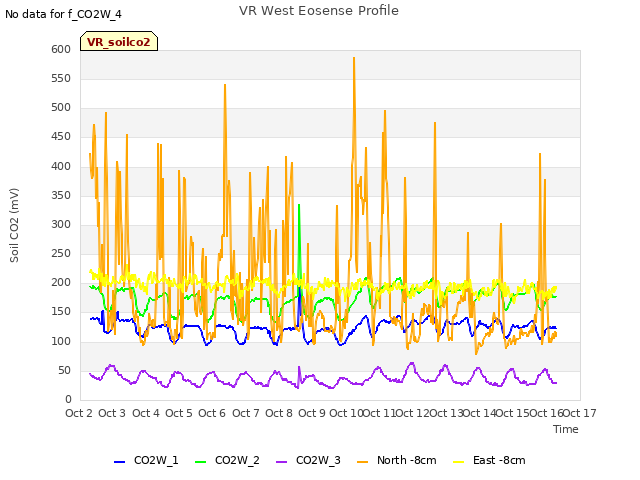Viewport: 640px width, 480px height.
Task: Click the Oct 3 x-axis tick label
Action: (x=112, y=413)
